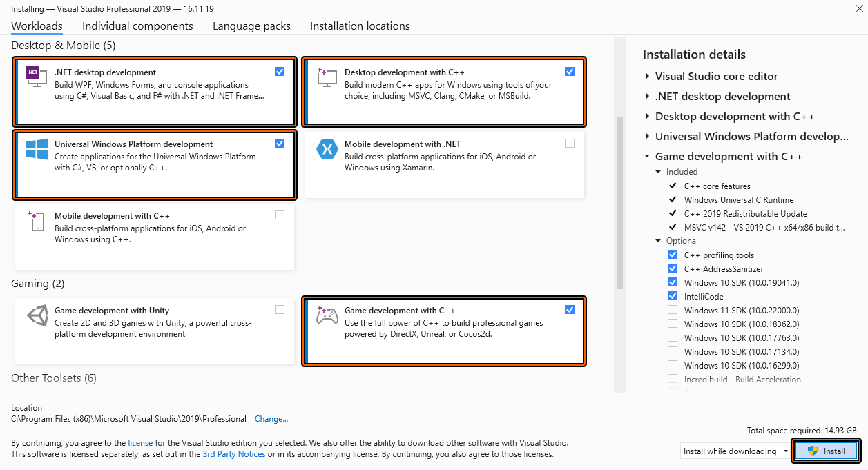
Task: Click the Game development with C++ gamepad icon
Action: (x=326, y=315)
